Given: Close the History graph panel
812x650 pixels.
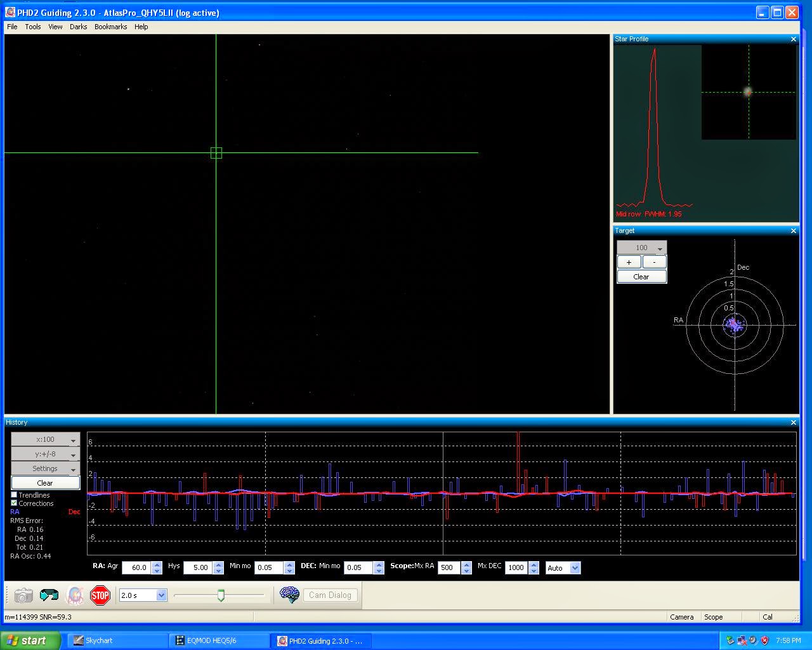Looking at the screenshot, I should [x=793, y=423].
